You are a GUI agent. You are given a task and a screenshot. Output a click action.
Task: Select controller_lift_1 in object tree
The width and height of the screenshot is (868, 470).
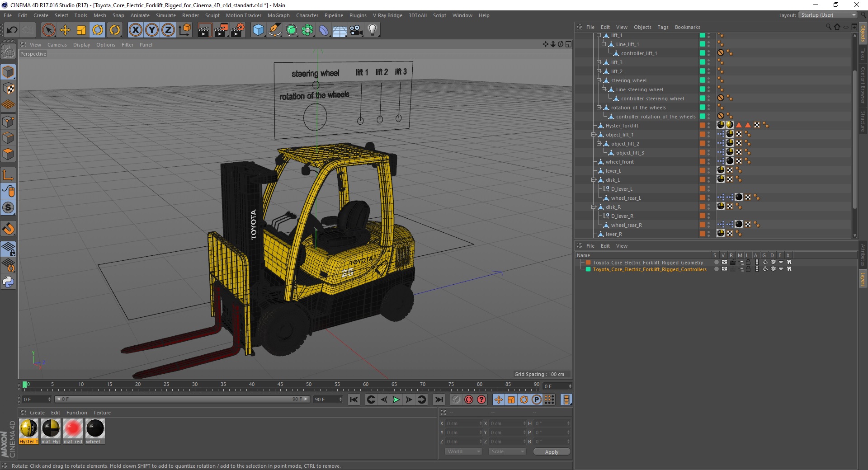(x=639, y=53)
